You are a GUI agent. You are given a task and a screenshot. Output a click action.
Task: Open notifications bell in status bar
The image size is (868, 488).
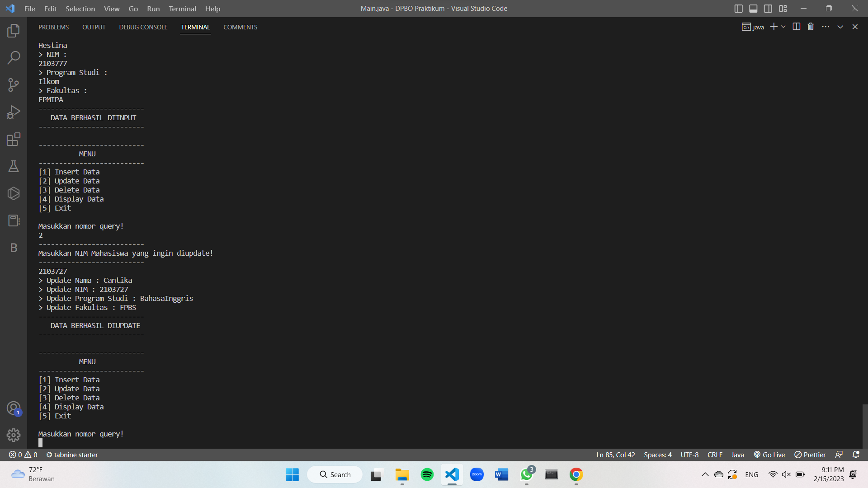click(x=856, y=455)
